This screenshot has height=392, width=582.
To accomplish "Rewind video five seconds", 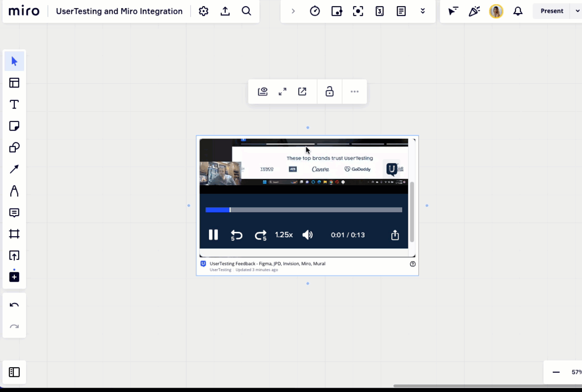I will 236,235.
